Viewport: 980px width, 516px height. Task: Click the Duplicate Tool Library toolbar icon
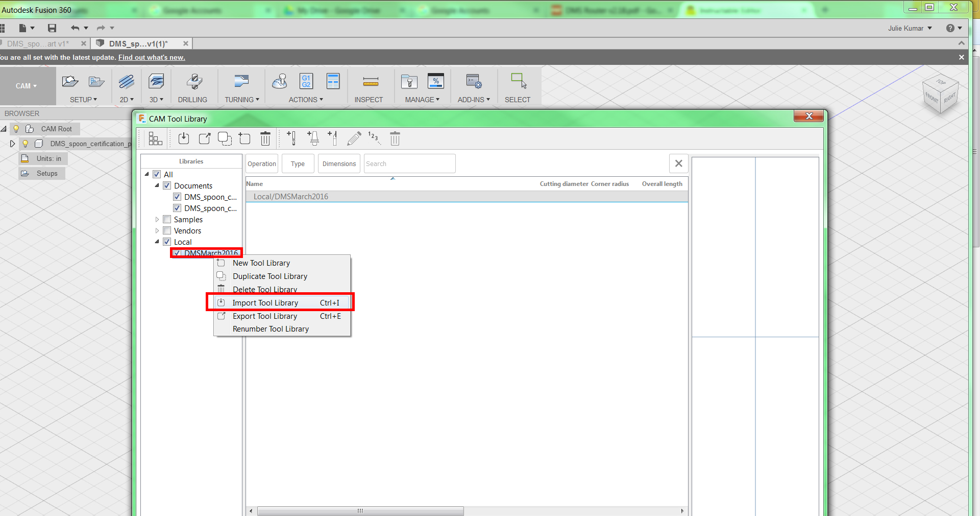[x=225, y=138]
